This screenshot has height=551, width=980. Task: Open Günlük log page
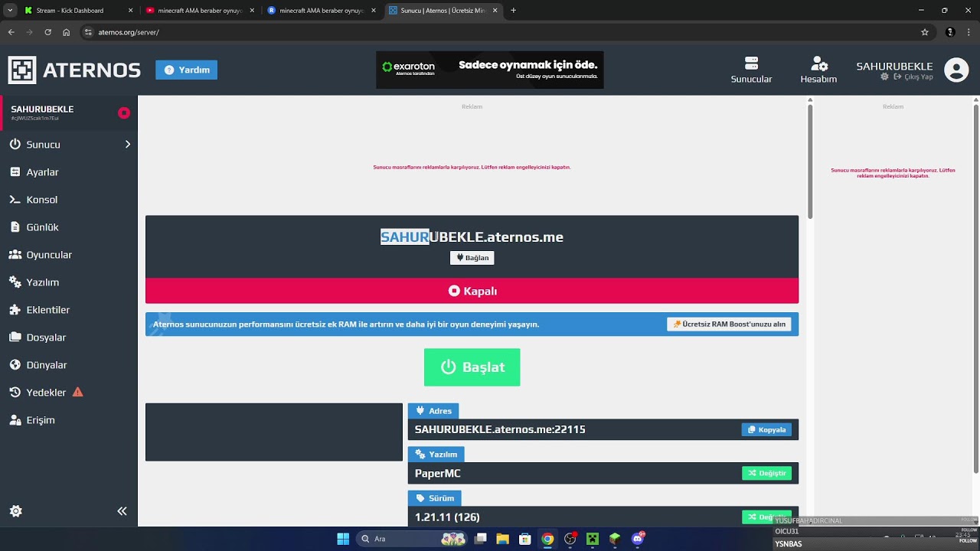click(69, 227)
